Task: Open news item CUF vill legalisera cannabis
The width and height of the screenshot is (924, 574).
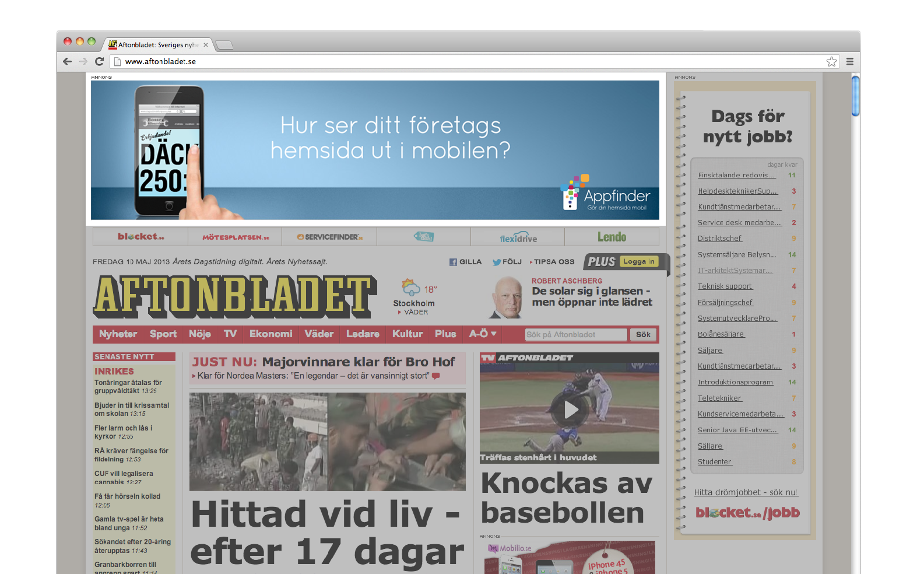Action: point(124,478)
